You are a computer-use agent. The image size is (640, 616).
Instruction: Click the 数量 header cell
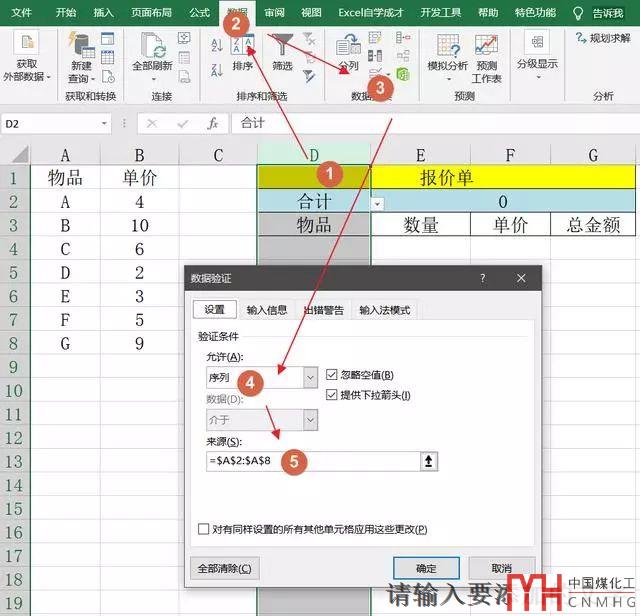[x=420, y=225]
